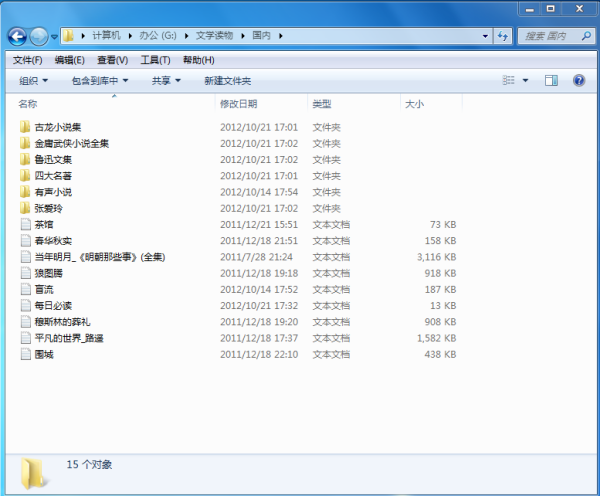Screen dimensions: 600x496
Task: Click 国内 breadcrumb in address bar
Action: coord(261,36)
